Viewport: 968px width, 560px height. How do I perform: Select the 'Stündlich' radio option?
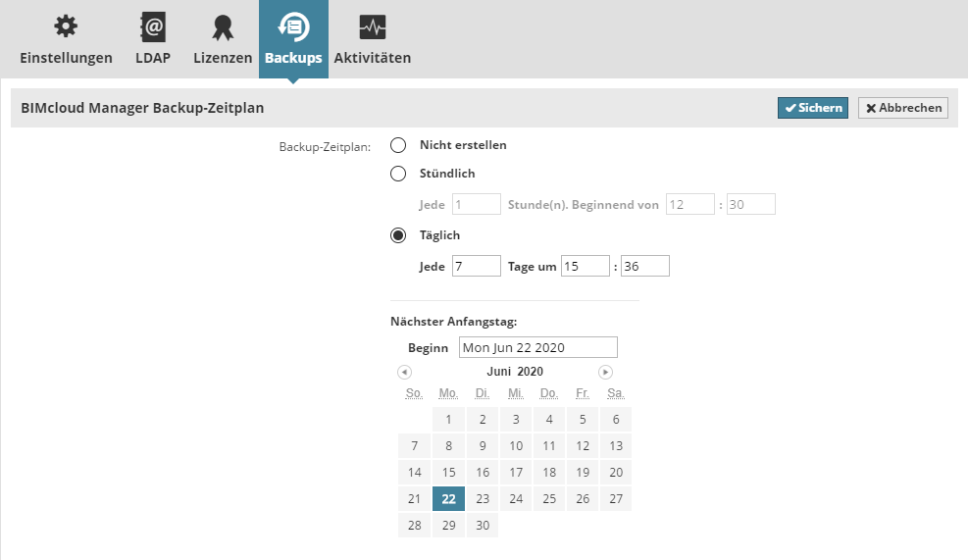(398, 174)
